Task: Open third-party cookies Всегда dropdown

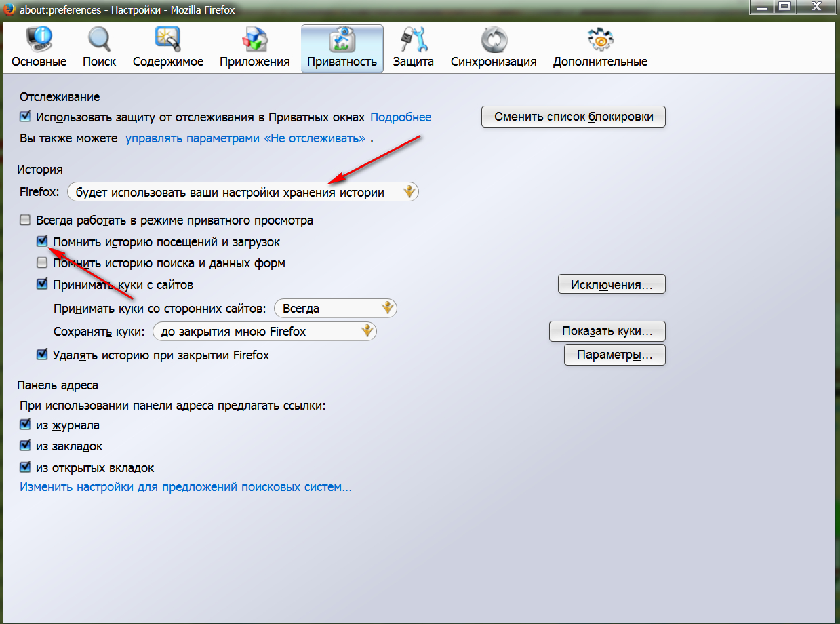Action: point(335,308)
